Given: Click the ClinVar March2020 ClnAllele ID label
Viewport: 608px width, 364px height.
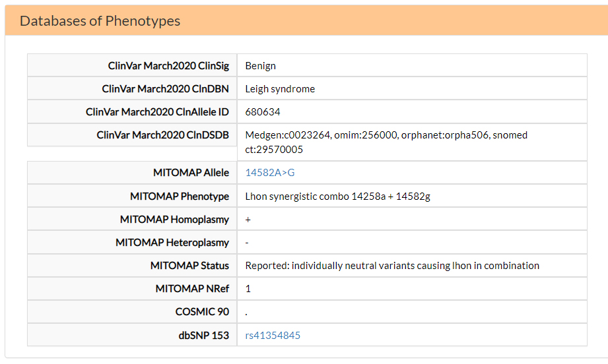Looking at the screenshot, I should point(157,112).
